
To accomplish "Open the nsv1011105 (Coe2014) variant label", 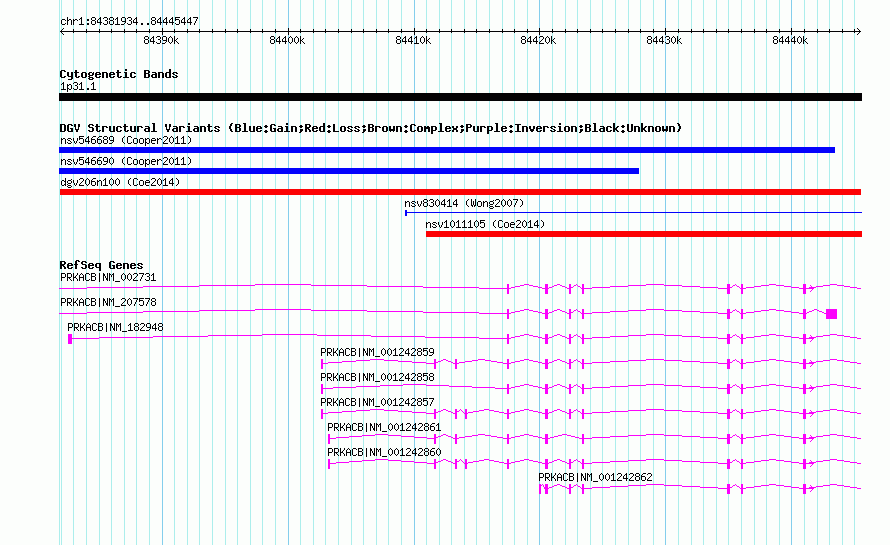I will pos(485,224).
